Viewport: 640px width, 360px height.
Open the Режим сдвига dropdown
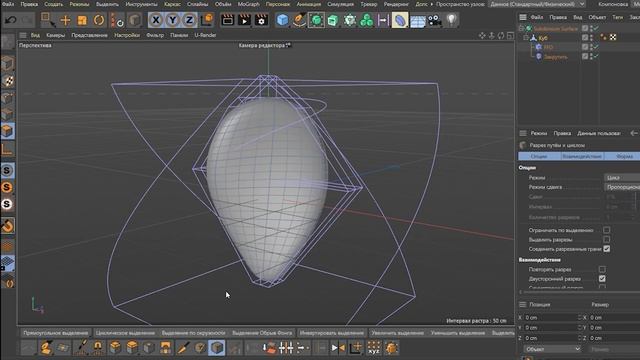point(622,187)
